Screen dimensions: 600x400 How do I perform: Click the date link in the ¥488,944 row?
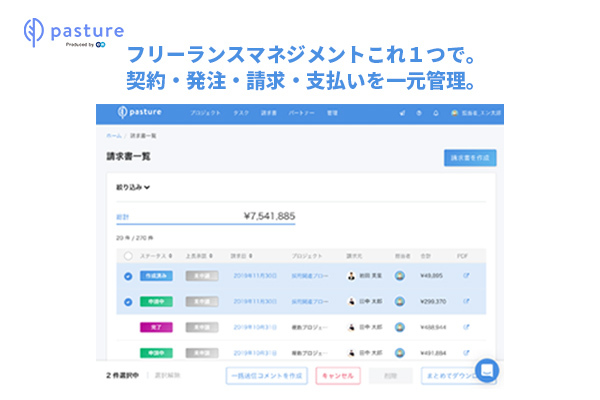pyautogui.click(x=255, y=327)
